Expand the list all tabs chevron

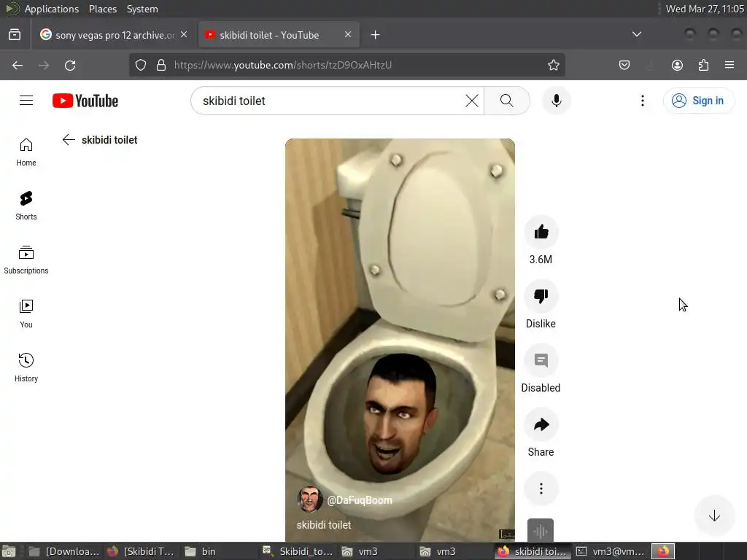pos(636,34)
